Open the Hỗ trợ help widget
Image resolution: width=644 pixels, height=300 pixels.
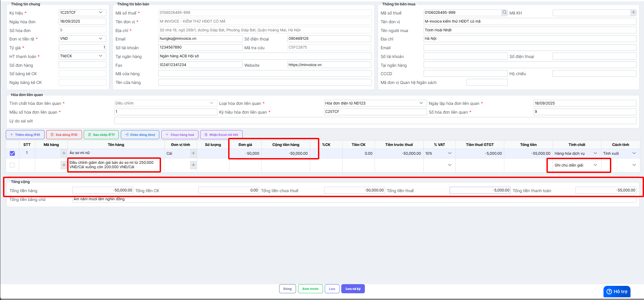pyautogui.click(x=617, y=291)
